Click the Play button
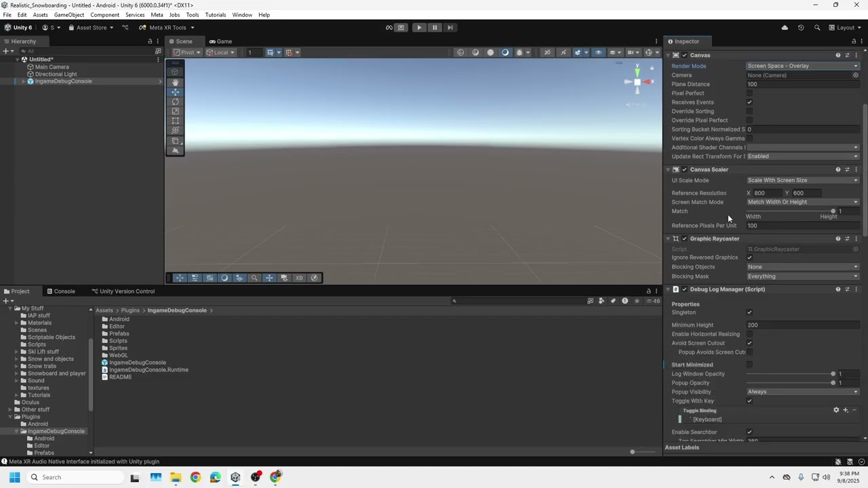Screen dimensions: 868x488 coord(419,28)
